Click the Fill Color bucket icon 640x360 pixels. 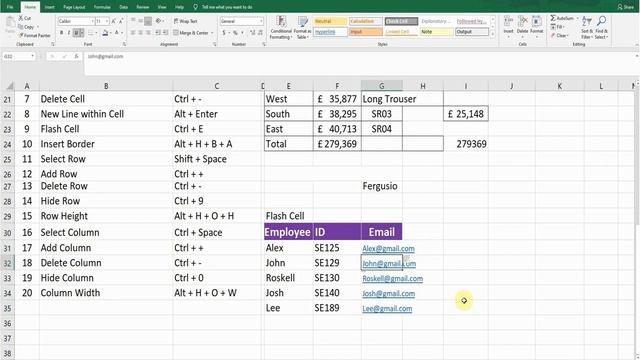coord(105,33)
